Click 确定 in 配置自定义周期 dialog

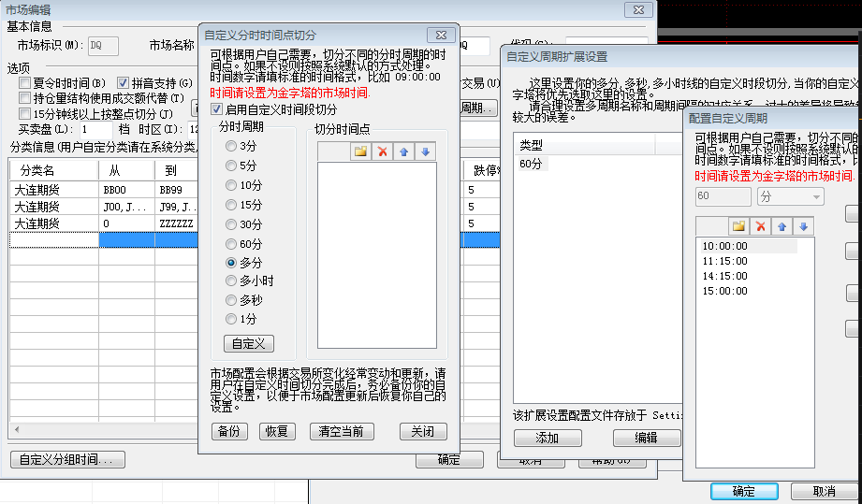[744, 491]
